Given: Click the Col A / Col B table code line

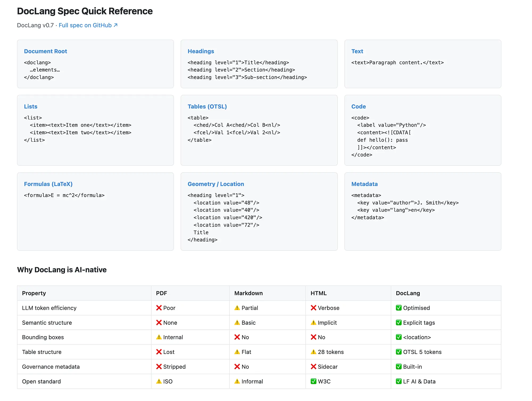Looking at the screenshot, I should click(x=237, y=125).
